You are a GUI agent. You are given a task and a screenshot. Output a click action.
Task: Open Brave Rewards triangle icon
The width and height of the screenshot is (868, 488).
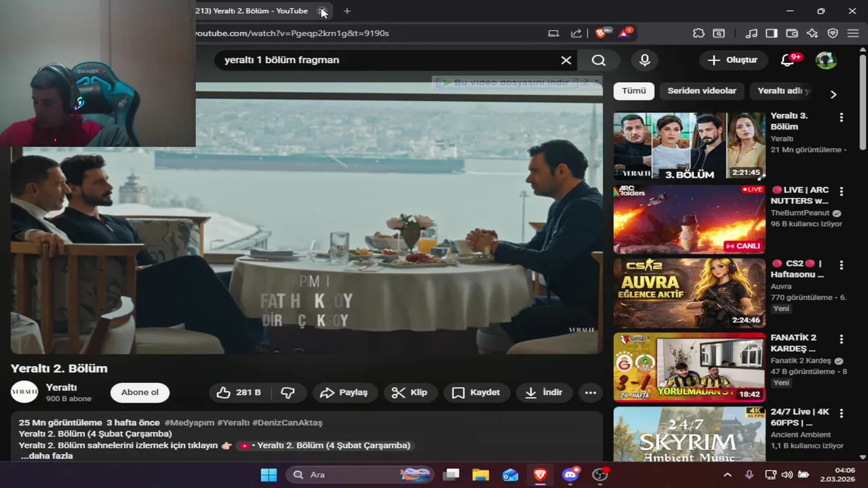624,33
